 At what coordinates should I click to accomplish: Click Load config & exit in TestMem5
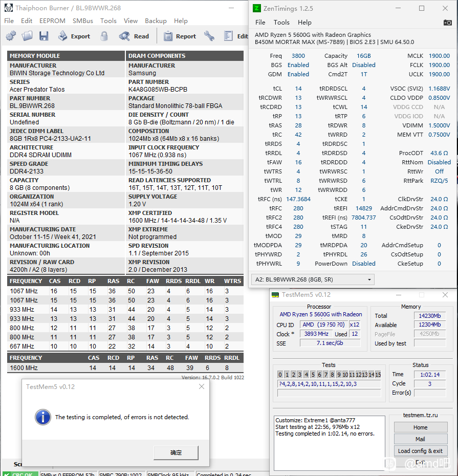(x=420, y=451)
